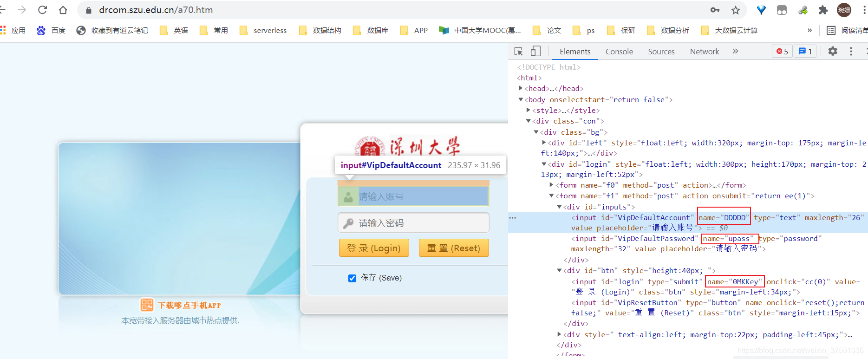Open the green leaf extension icon
The width and height of the screenshot is (868, 359).
[x=803, y=10]
